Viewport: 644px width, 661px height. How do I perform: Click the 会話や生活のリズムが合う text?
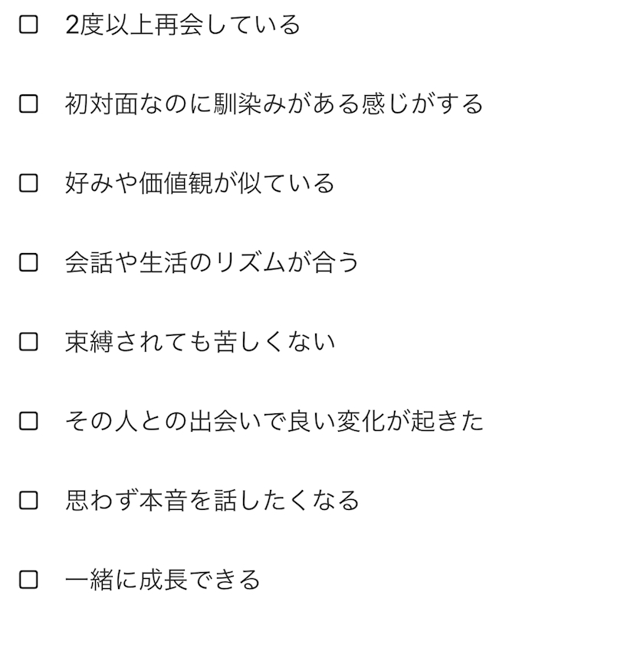212,263
